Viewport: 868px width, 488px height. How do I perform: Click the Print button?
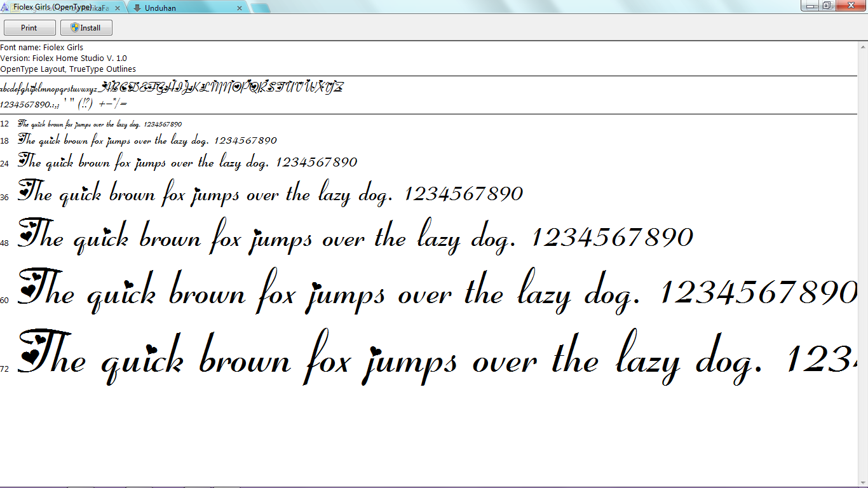[30, 27]
